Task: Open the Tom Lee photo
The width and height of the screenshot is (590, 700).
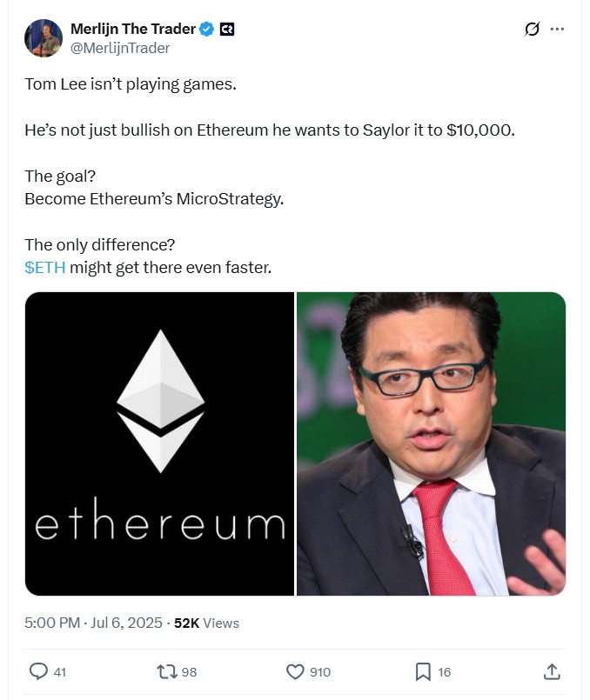Action: click(x=430, y=443)
